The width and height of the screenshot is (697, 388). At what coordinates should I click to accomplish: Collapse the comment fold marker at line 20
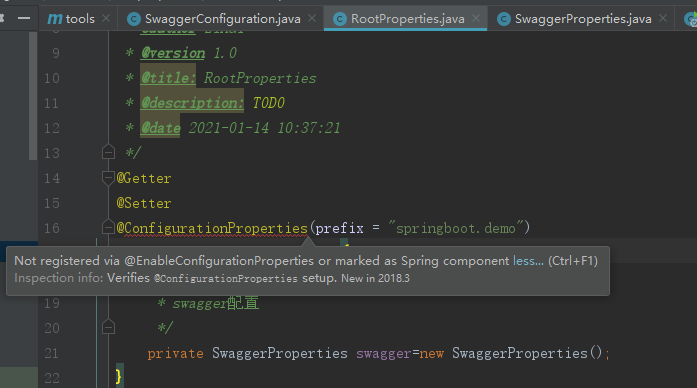pyautogui.click(x=108, y=328)
